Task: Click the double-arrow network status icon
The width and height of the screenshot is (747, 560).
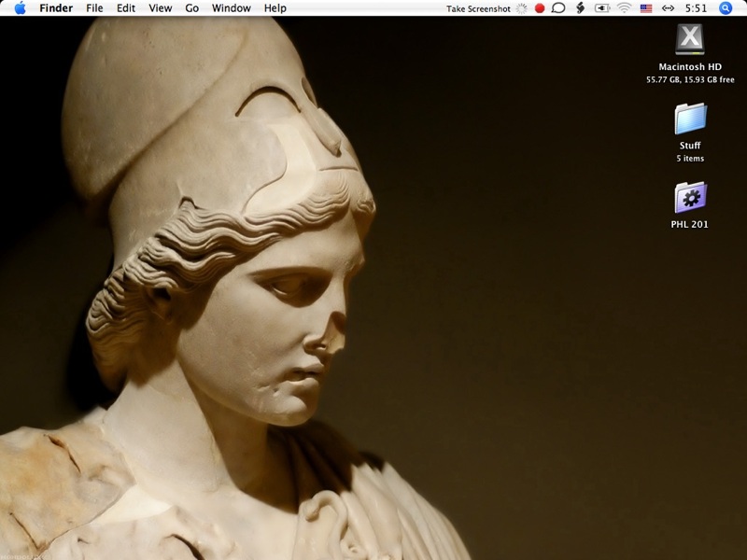Action: 668,8
